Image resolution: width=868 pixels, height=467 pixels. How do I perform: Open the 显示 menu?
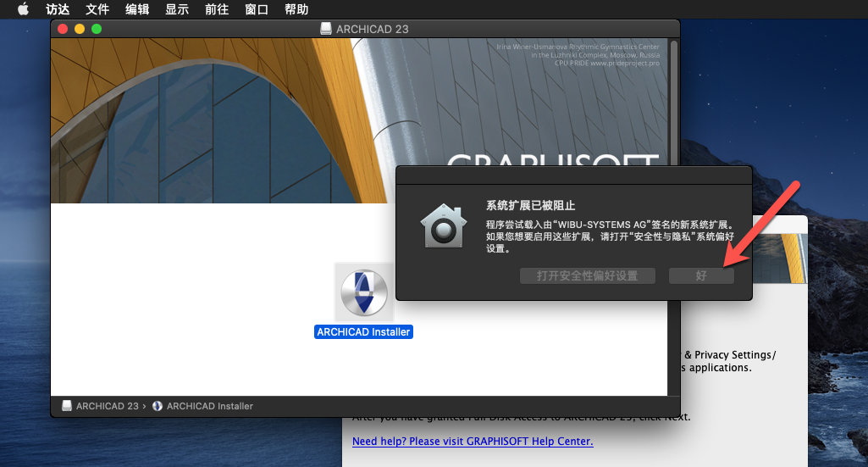click(177, 9)
